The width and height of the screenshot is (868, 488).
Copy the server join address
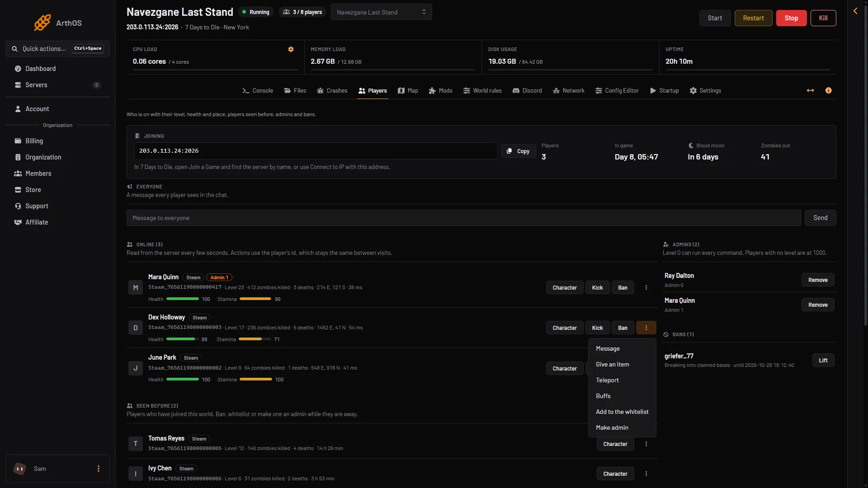(519, 151)
